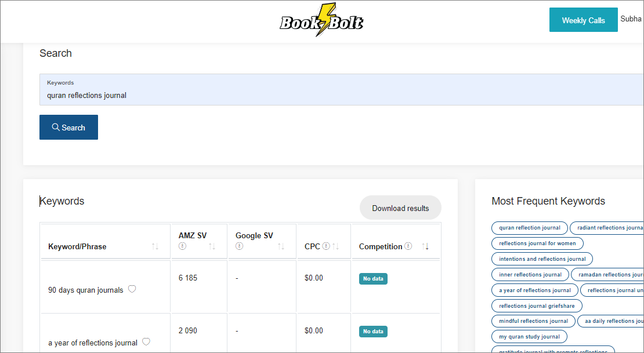
Task: Click inside the Keywords search field
Action: 174,94
